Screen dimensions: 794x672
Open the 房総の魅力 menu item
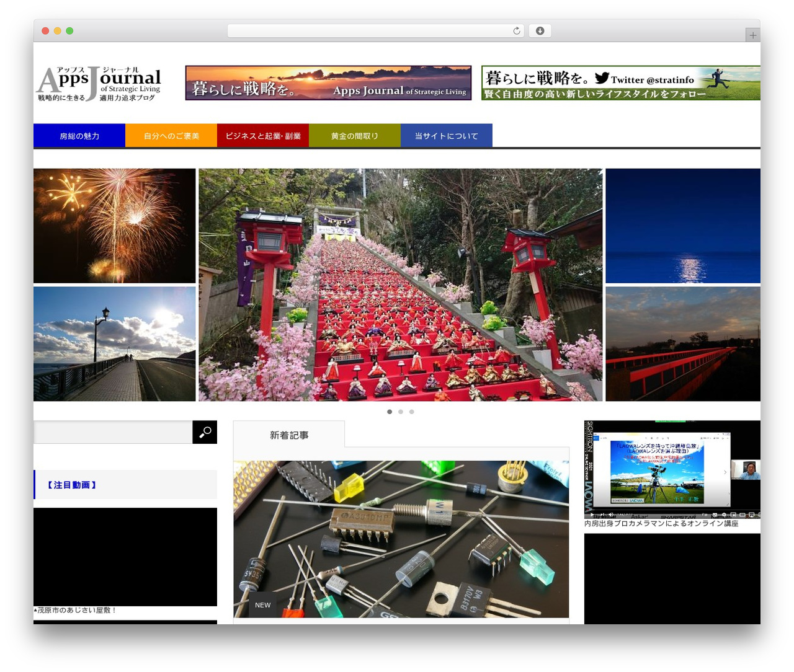point(79,136)
